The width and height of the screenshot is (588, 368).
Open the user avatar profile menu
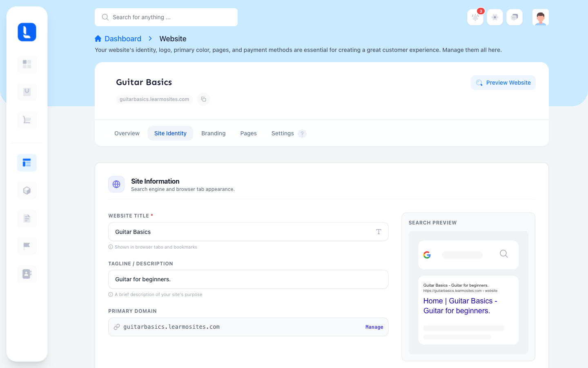[541, 17]
